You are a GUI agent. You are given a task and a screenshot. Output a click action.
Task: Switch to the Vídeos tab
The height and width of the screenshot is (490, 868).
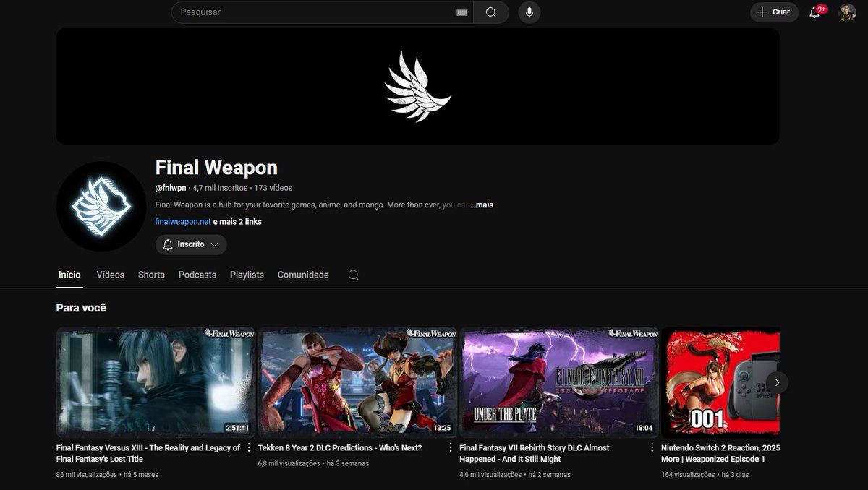[111, 275]
